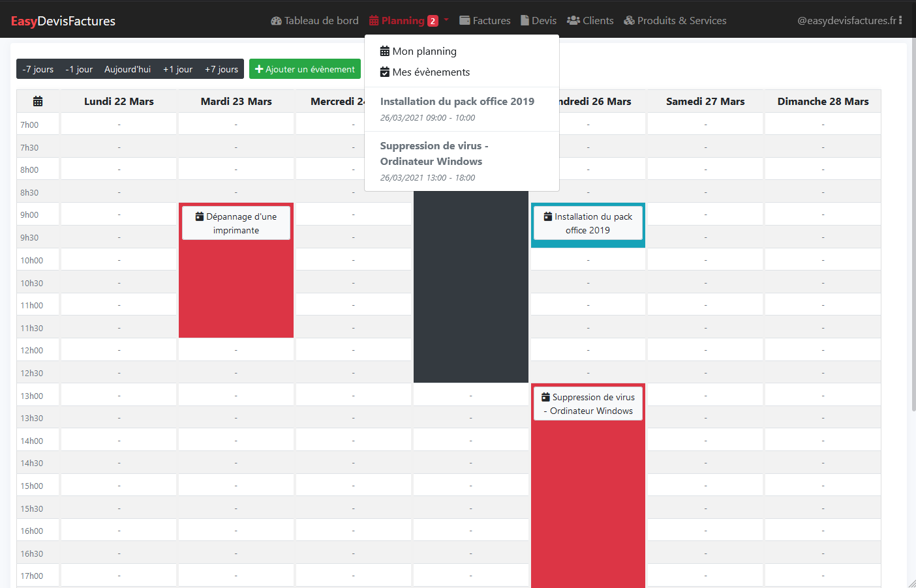The height and width of the screenshot is (588, 916).
Task: Expand the Planning dropdown caret
Action: pyautogui.click(x=446, y=20)
